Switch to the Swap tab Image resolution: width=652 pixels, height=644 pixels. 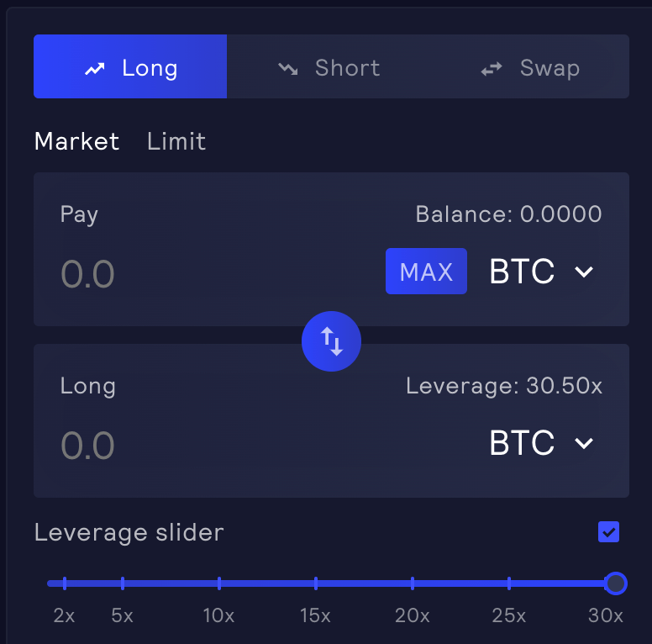click(x=530, y=67)
